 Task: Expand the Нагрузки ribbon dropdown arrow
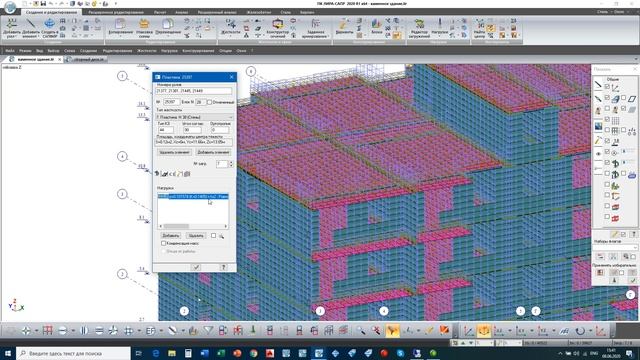[x=440, y=36]
